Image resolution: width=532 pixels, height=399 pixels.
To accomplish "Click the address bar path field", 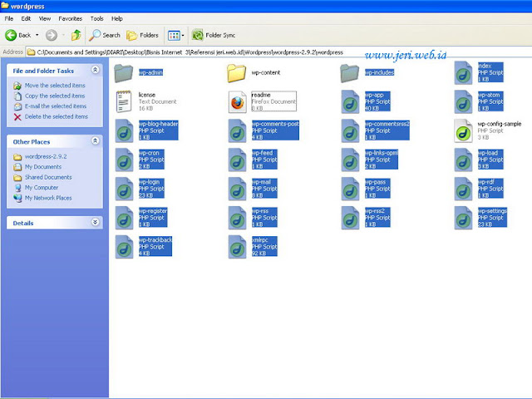I will [278, 52].
